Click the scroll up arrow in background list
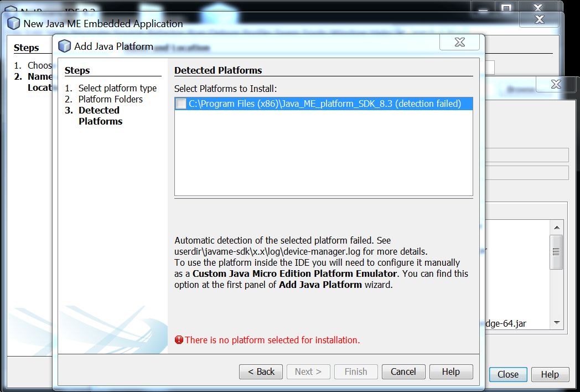 point(557,227)
